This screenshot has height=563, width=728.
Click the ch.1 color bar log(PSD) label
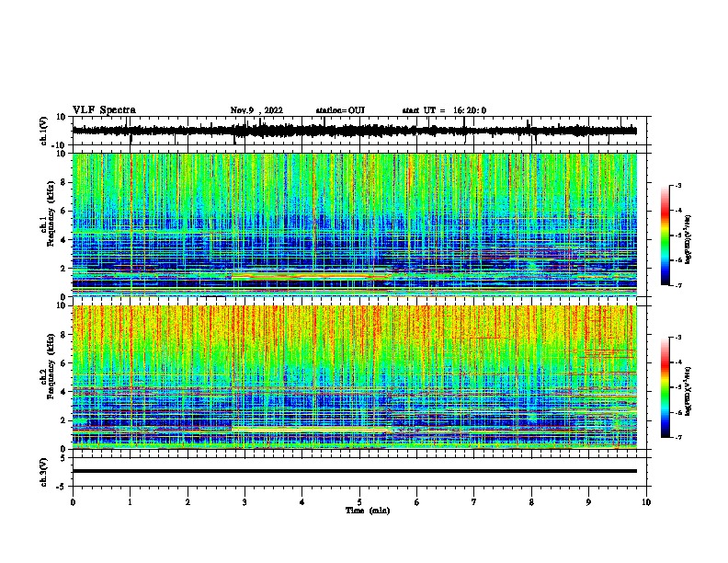[688, 239]
